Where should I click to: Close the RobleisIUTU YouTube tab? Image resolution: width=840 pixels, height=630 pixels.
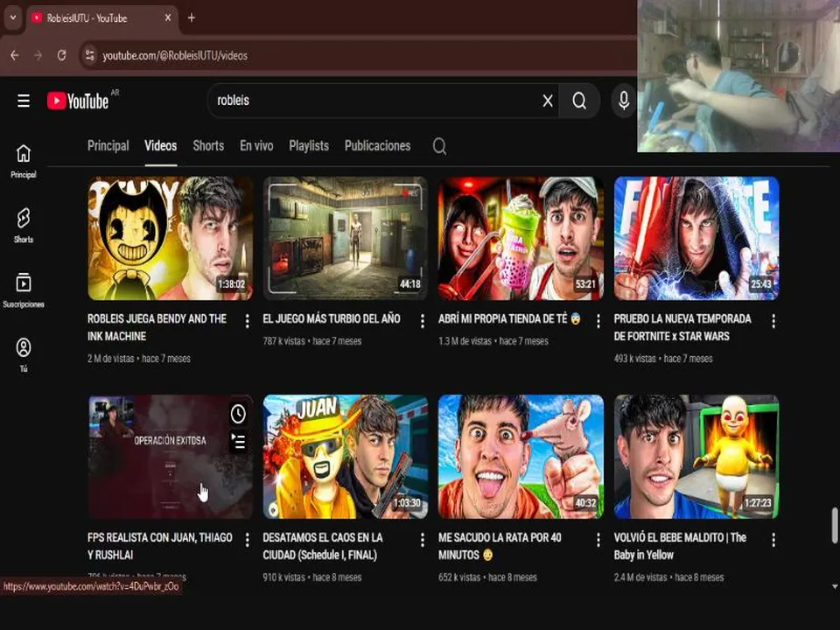point(168,17)
